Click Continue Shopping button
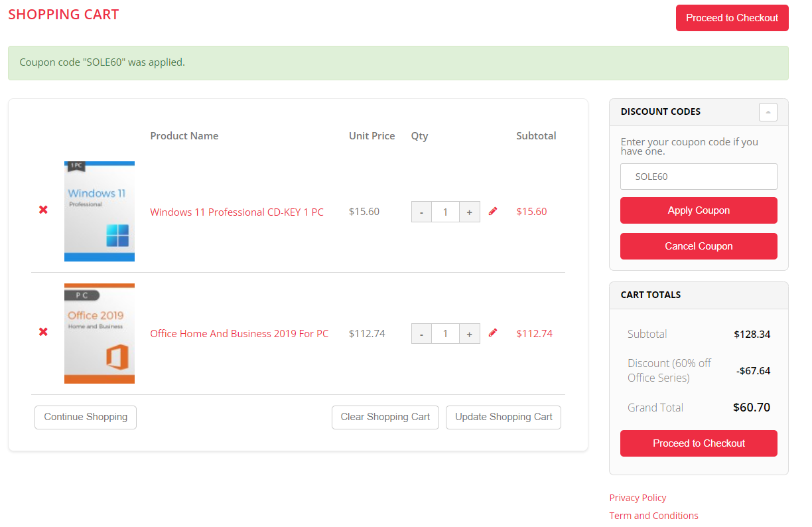Image resolution: width=812 pixels, height=527 pixels. 86,417
